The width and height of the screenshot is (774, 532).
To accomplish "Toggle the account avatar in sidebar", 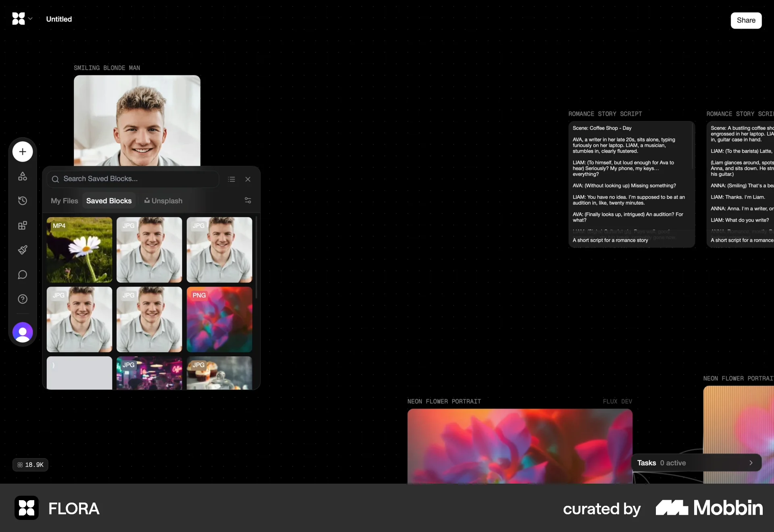I will pos(22,332).
